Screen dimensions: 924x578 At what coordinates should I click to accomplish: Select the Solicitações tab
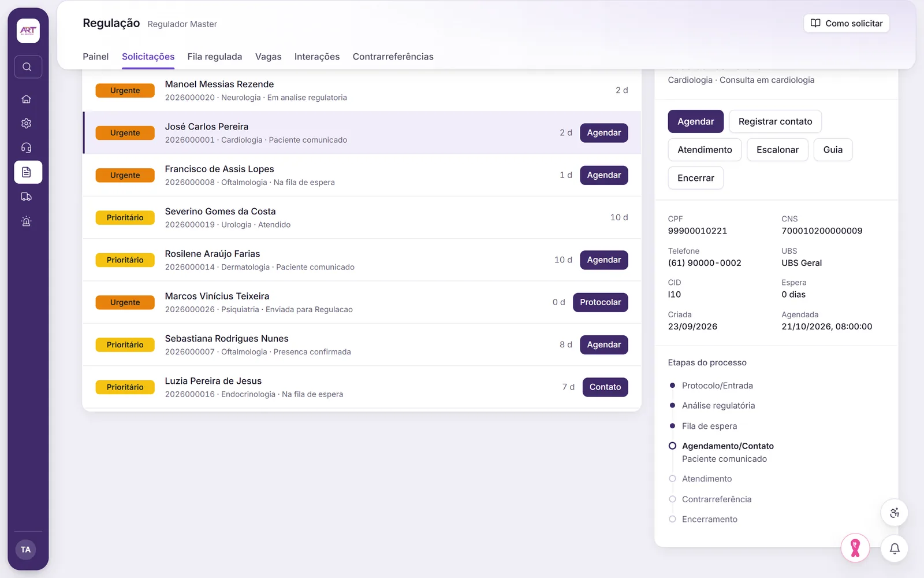(x=148, y=57)
